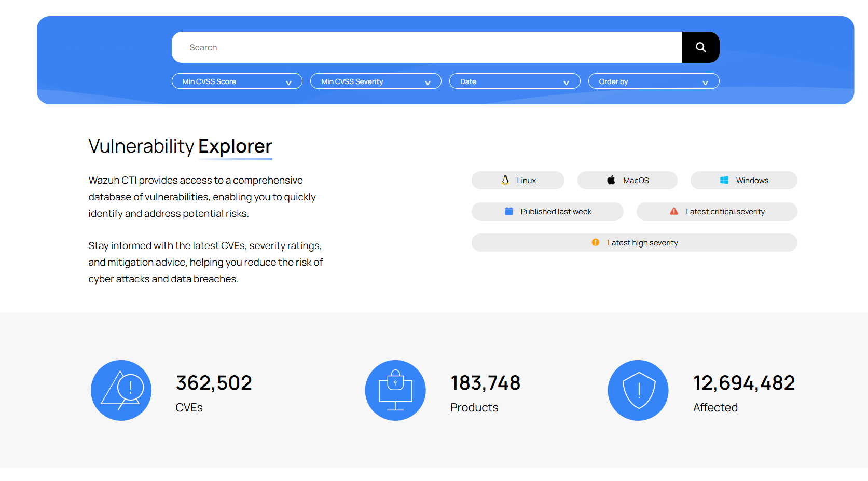This screenshot has height=481, width=868.
Task: Show CVEs Published last week
Action: tap(547, 211)
